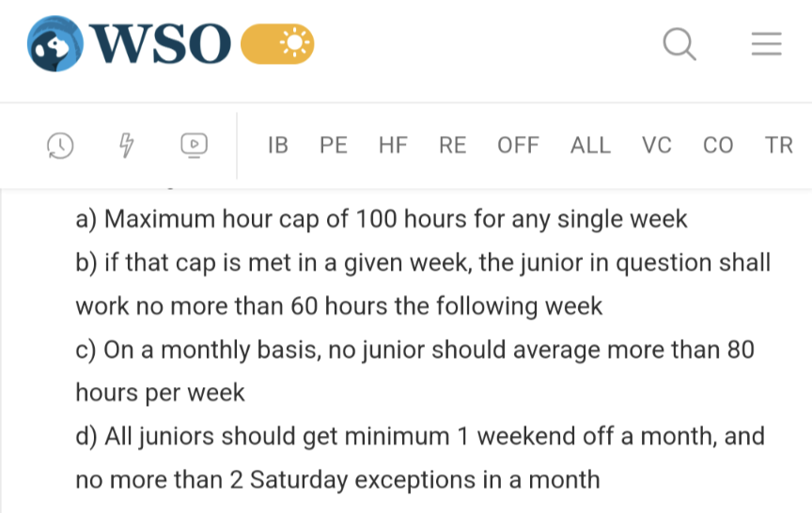This screenshot has width=812, height=513.
Task: Select the IB tab
Action: pos(278,146)
